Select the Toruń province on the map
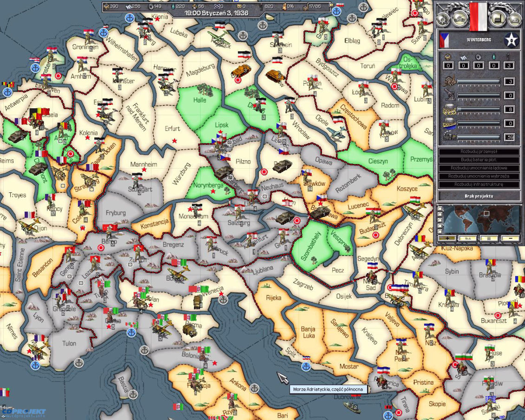This screenshot has width=525, height=420. click(x=367, y=66)
